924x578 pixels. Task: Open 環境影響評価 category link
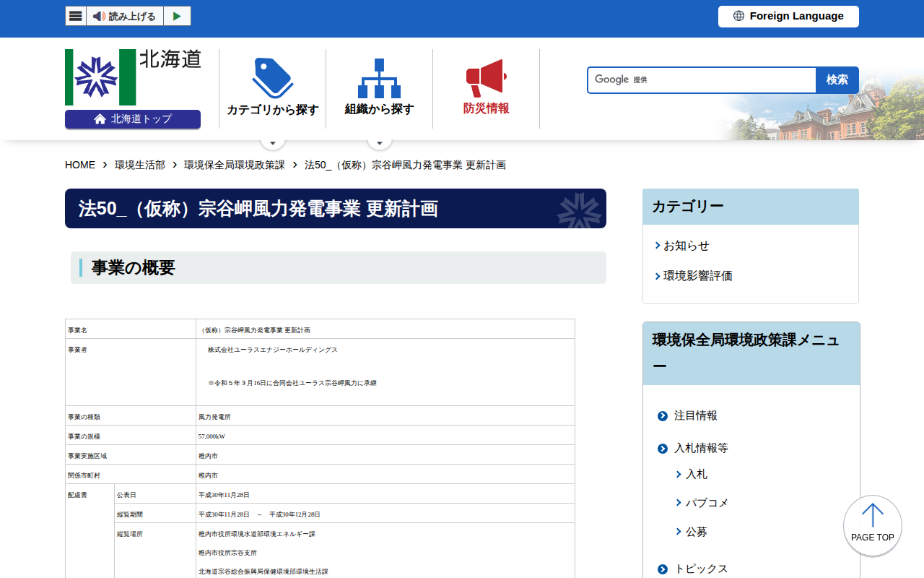tap(698, 276)
